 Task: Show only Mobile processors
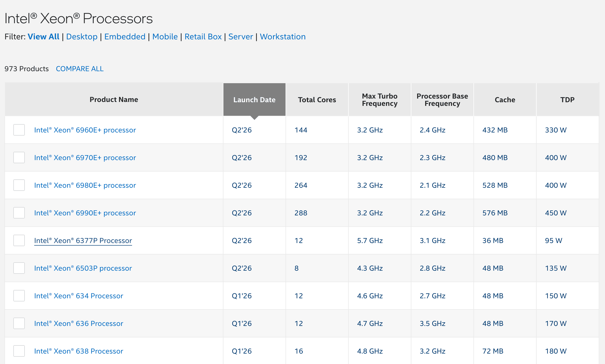pyautogui.click(x=165, y=37)
